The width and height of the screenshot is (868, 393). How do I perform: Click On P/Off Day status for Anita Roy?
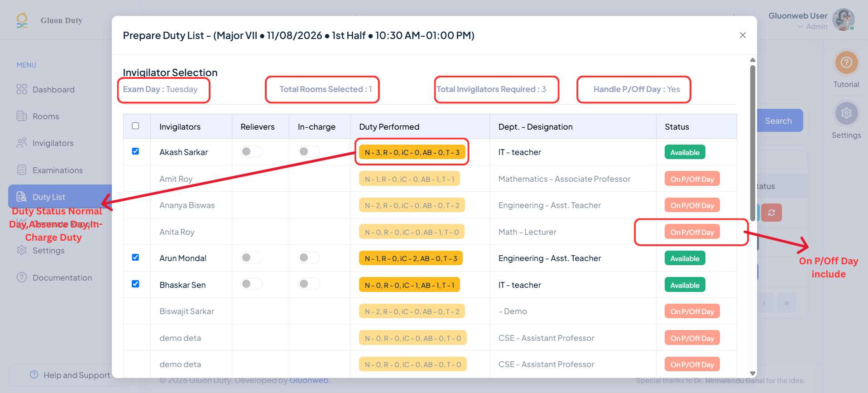pyautogui.click(x=692, y=232)
